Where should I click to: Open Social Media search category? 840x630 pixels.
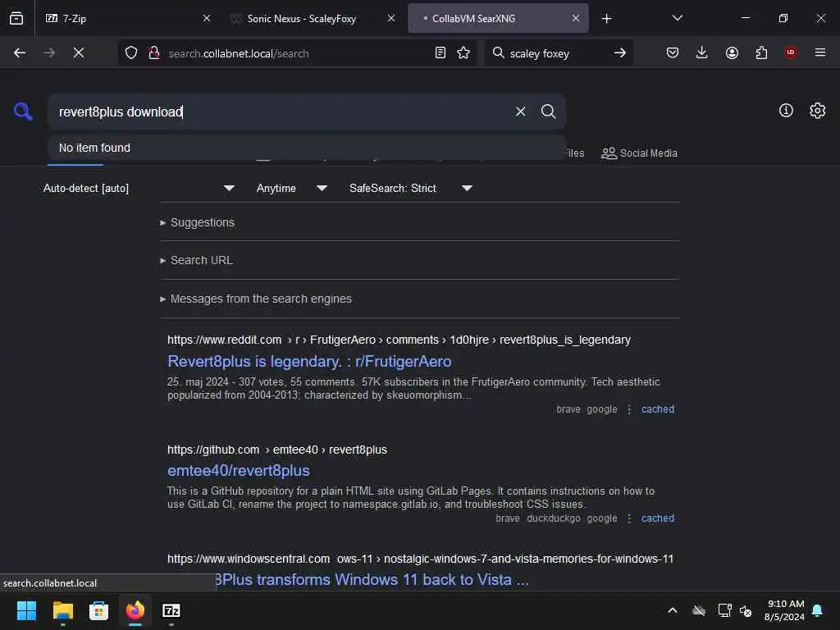coord(639,153)
